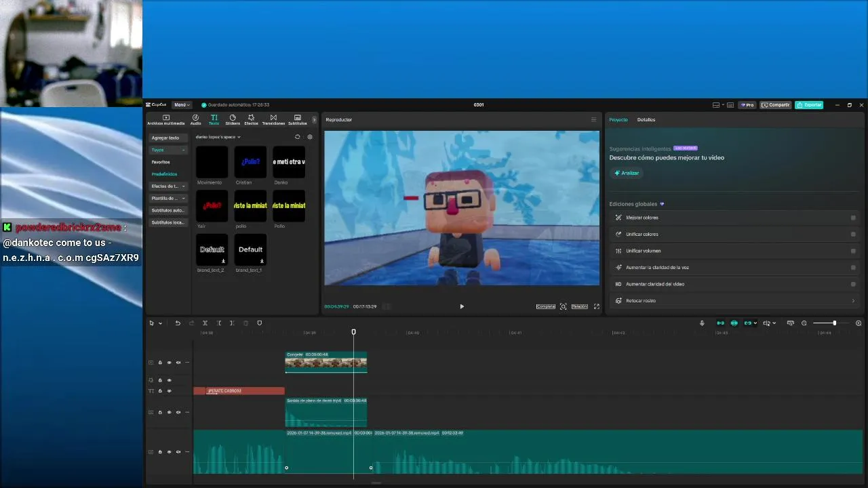This screenshot has height=488, width=868.
Task: Toggle main track magnet
Action: click(x=720, y=323)
